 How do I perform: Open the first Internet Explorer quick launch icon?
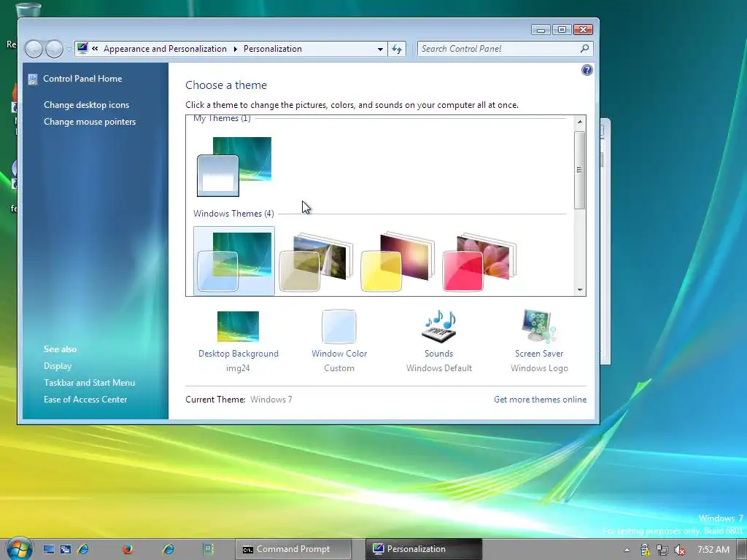point(83,549)
